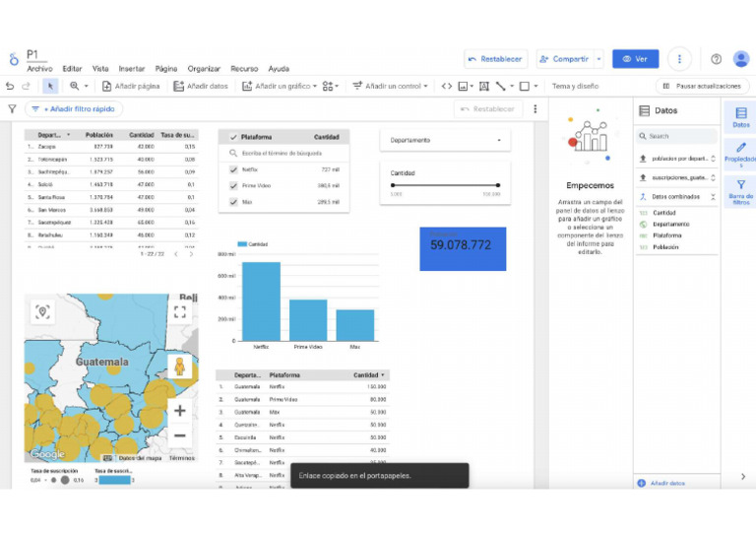The height and width of the screenshot is (535, 756).
Task: Open the Propiedades side panel tab
Action: point(741,154)
